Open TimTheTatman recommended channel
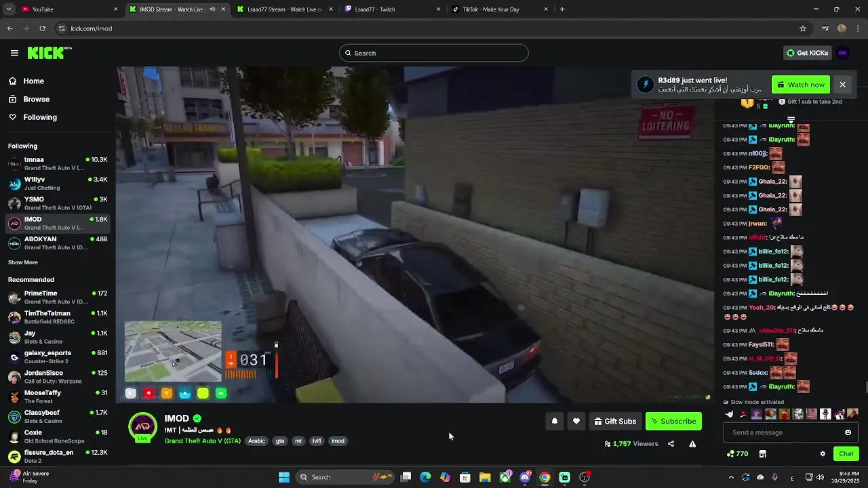Viewport: 868px width, 488px height. click(58, 317)
